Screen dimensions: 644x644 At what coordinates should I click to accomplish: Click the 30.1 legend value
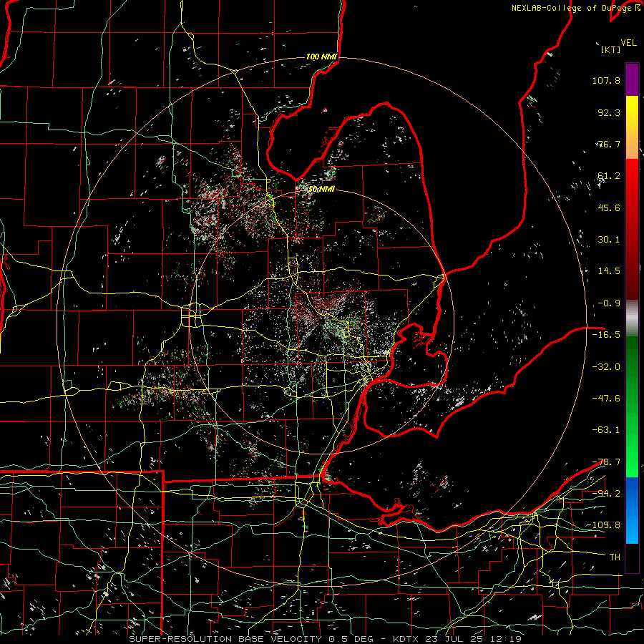(609, 240)
